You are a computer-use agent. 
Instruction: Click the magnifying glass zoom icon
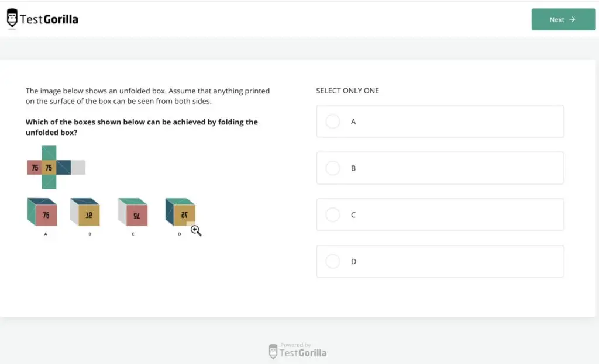coord(196,230)
